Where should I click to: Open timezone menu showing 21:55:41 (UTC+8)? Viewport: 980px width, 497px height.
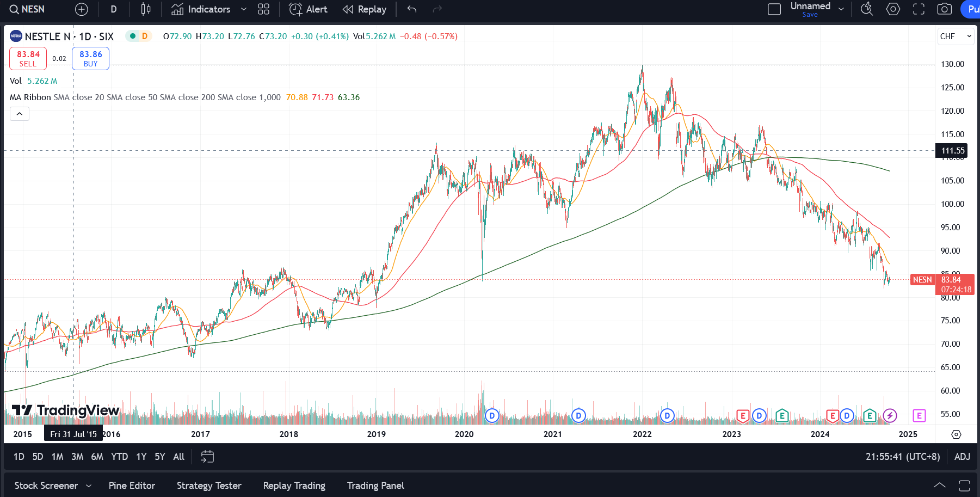coord(903,457)
